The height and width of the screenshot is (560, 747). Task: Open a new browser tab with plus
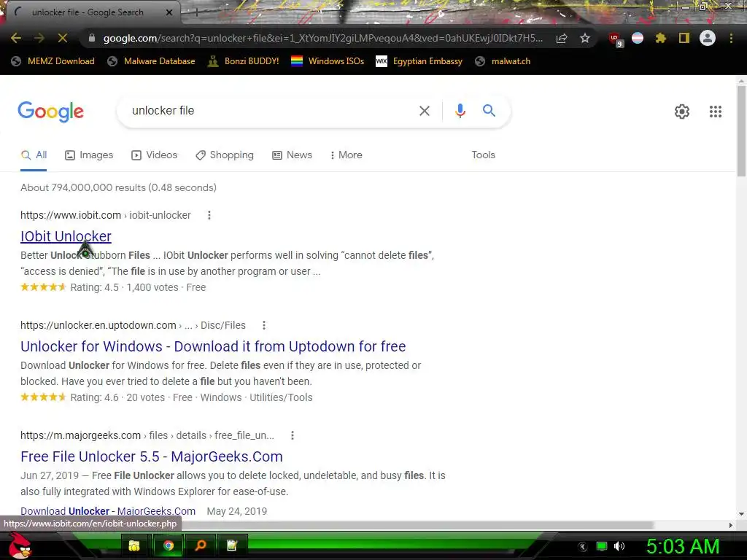click(x=196, y=12)
